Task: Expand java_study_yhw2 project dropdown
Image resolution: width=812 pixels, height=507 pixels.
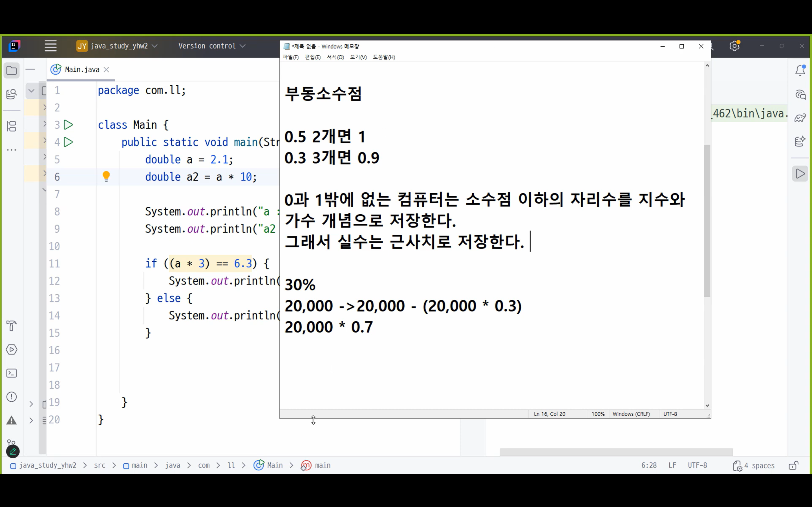Action: coord(117,46)
